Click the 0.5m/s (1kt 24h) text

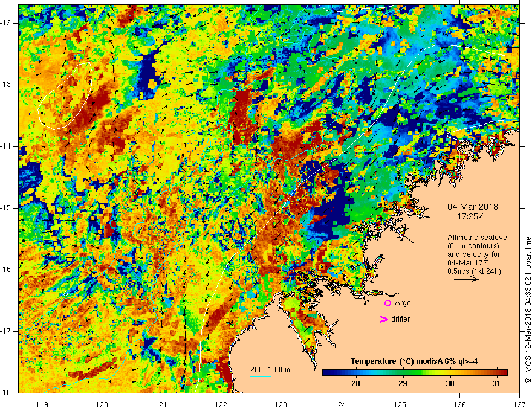click(x=474, y=271)
